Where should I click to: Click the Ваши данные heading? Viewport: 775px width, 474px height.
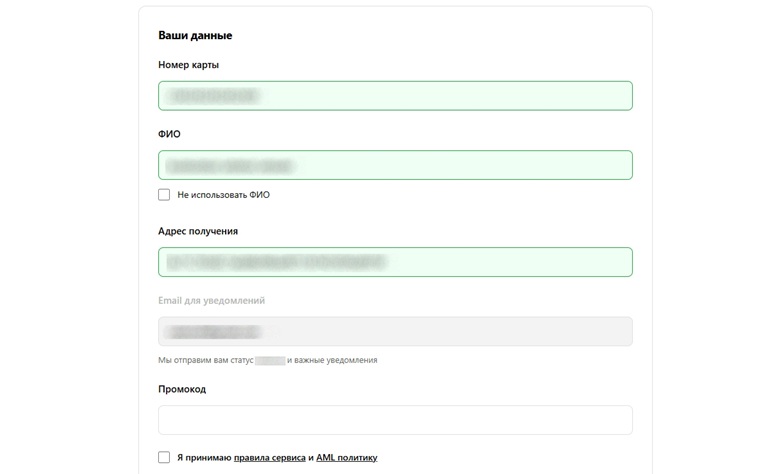click(195, 36)
